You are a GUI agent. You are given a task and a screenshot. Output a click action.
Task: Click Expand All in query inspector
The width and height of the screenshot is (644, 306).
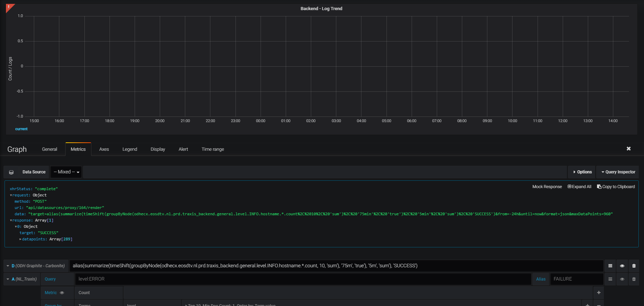click(x=579, y=187)
